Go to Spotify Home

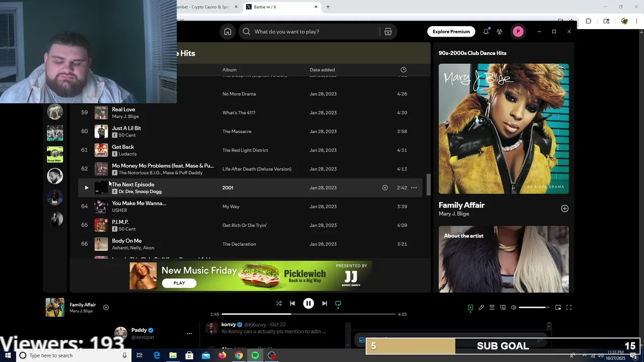[x=227, y=32]
